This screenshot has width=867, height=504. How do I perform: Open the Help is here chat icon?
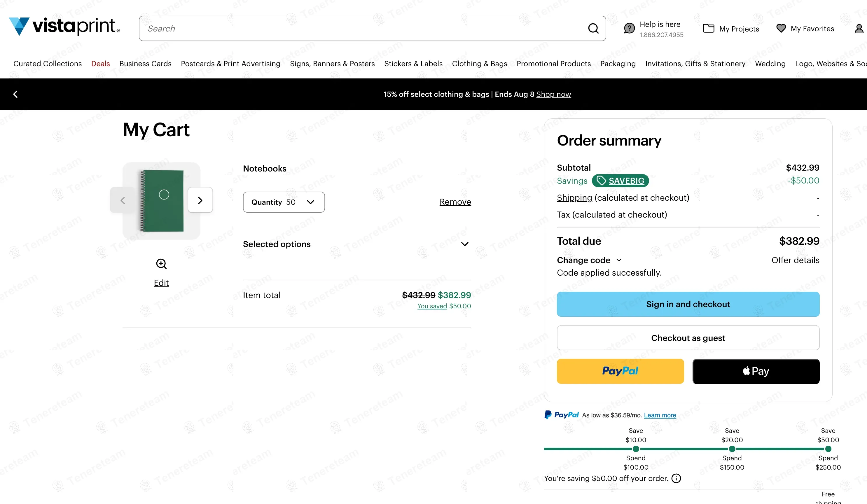click(629, 29)
